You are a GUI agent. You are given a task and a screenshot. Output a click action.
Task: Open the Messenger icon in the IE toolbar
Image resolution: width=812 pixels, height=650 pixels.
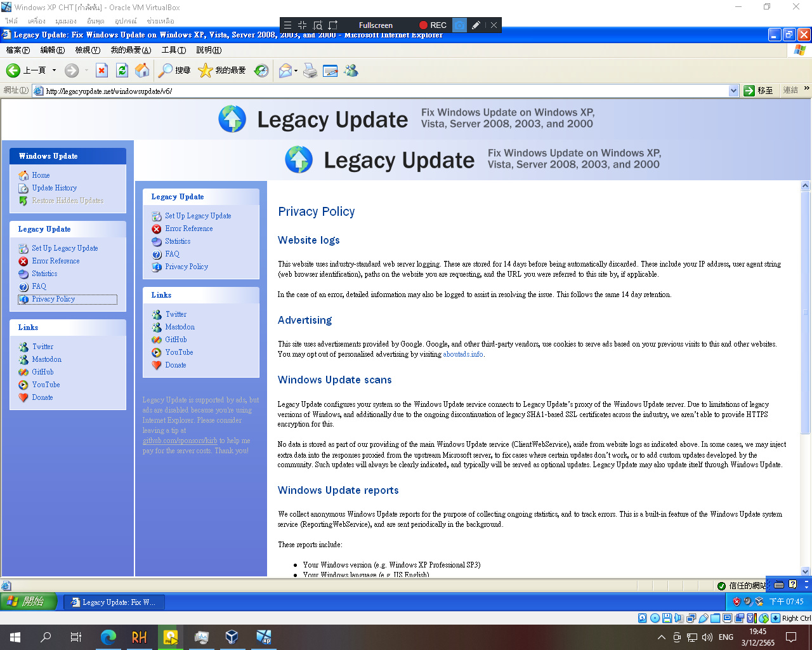(351, 70)
